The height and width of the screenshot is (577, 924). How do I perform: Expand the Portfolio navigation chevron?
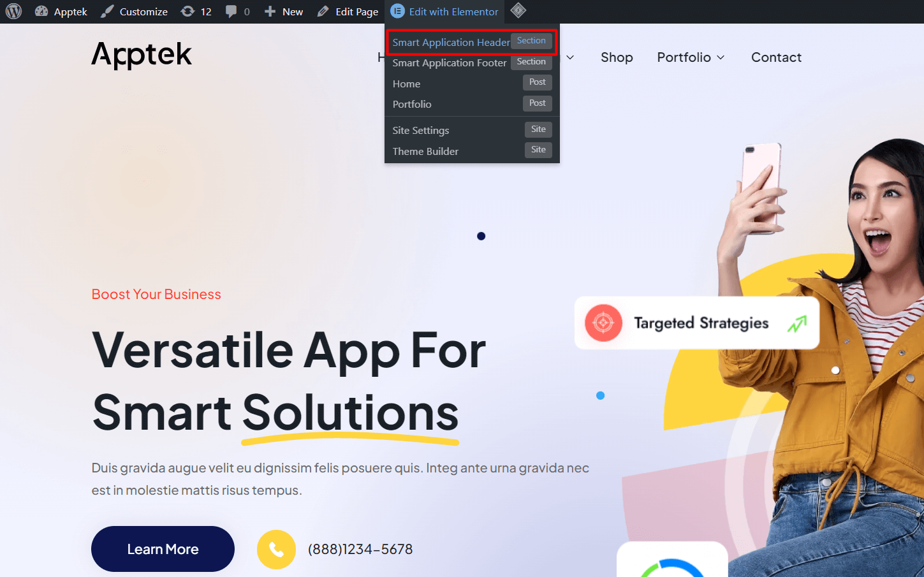pos(721,57)
